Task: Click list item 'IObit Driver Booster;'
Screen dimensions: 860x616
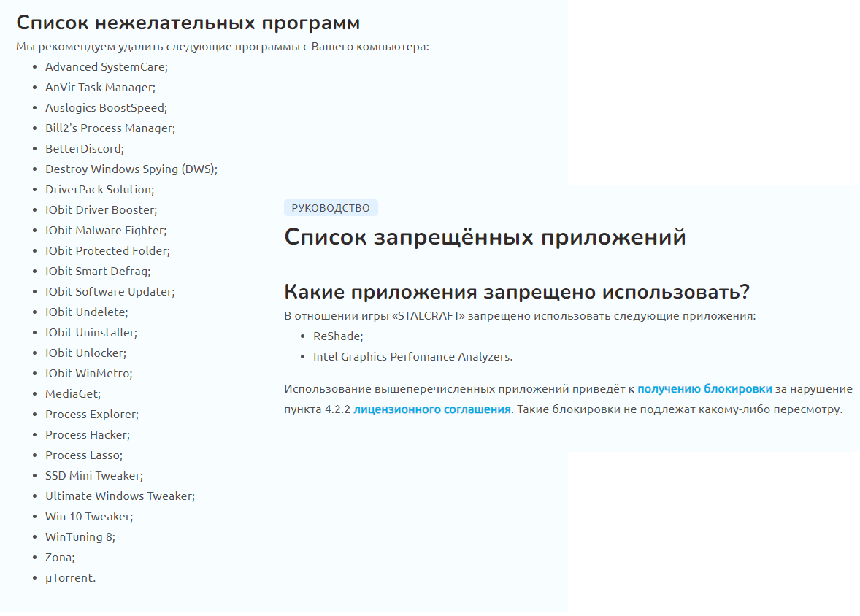Action: pyautogui.click(x=101, y=210)
